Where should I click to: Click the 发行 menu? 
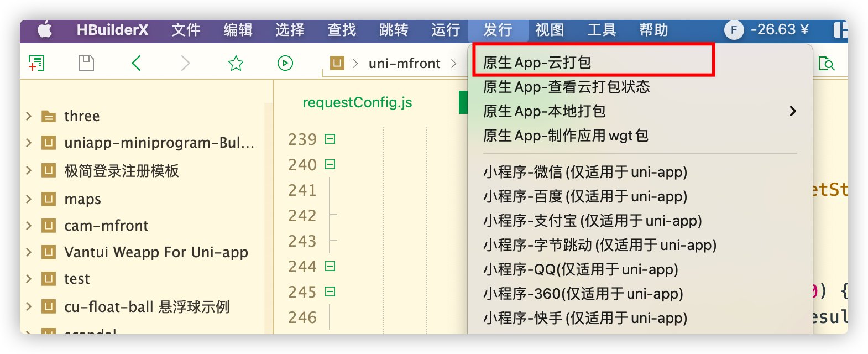point(498,30)
